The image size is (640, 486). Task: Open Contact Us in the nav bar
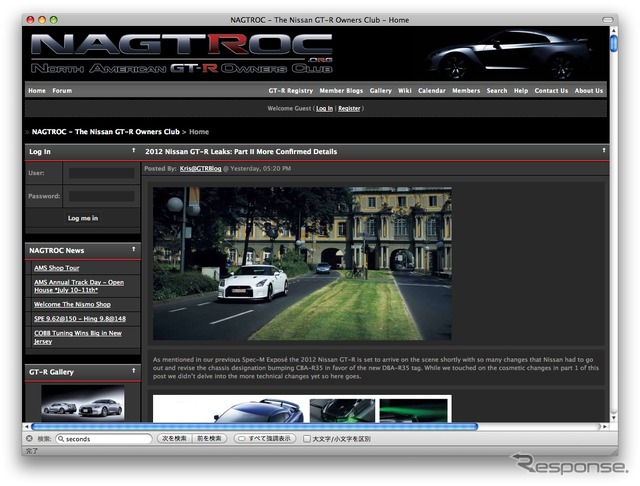[551, 91]
